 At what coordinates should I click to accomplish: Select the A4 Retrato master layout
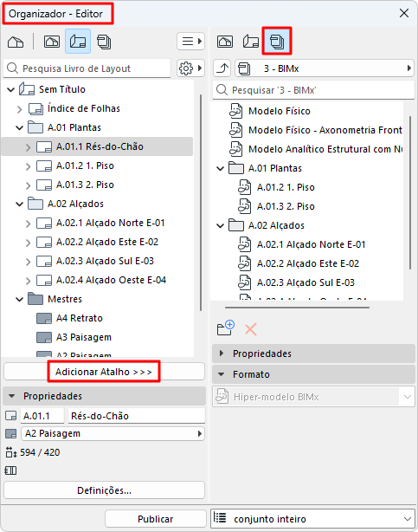tap(80, 318)
